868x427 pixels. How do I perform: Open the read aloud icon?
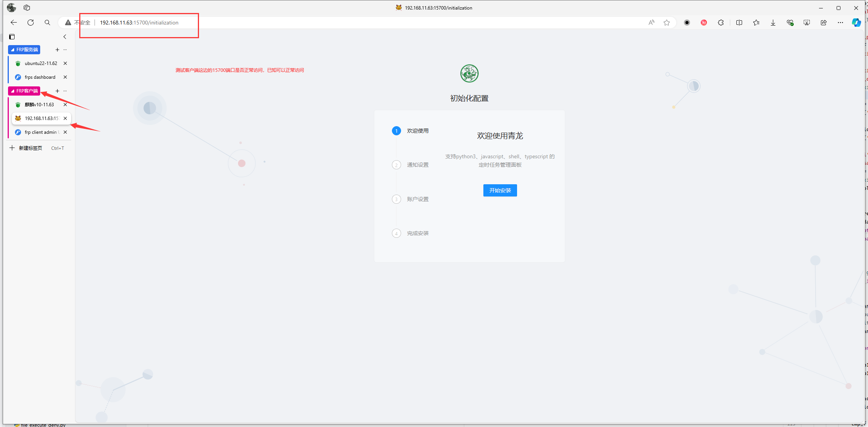click(x=651, y=23)
